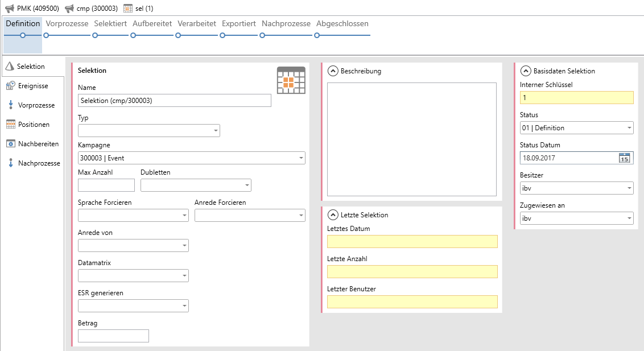
Task: Collapse the Letzte Selektion section
Action: point(333,215)
